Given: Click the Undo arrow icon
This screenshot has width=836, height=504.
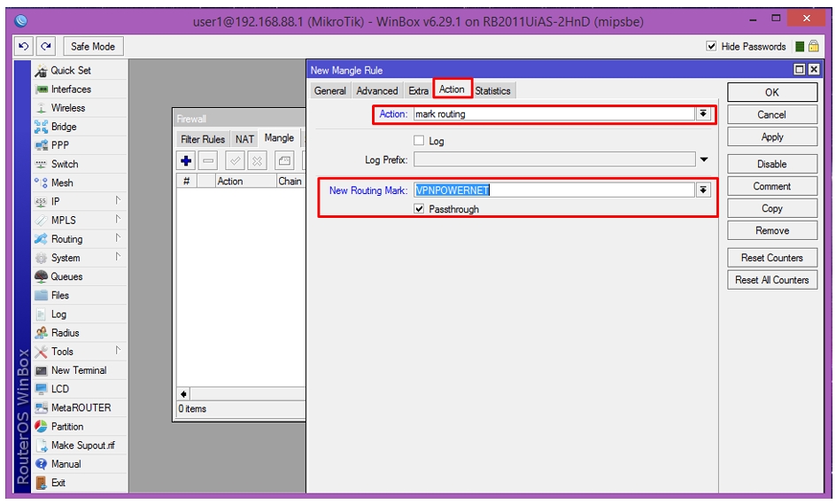Looking at the screenshot, I should point(24,46).
